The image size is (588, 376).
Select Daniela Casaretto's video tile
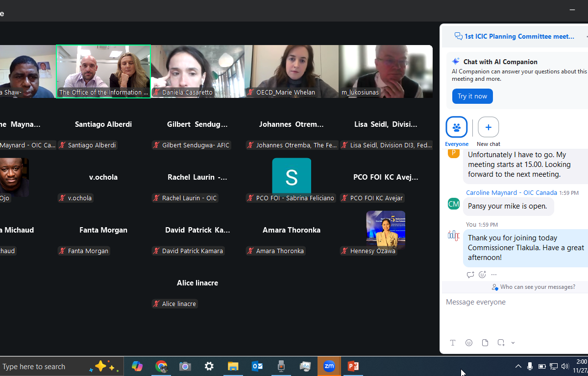[x=197, y=71]
